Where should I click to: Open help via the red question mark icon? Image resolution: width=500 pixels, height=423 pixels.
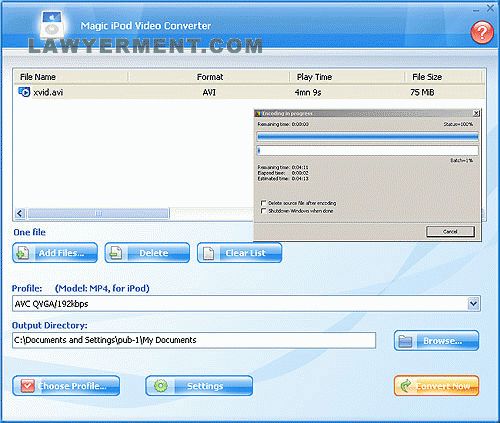click(x=482, y=32)
